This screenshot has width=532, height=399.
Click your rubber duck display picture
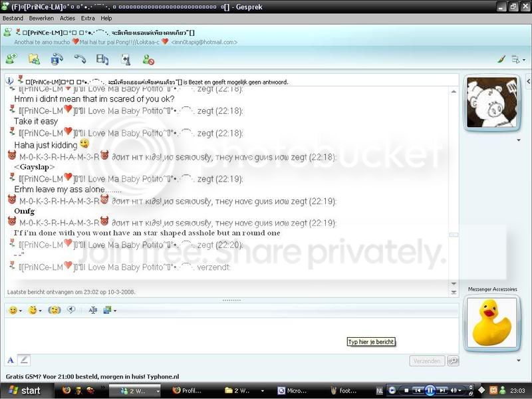pyautogui.click(x=492, y=323)
